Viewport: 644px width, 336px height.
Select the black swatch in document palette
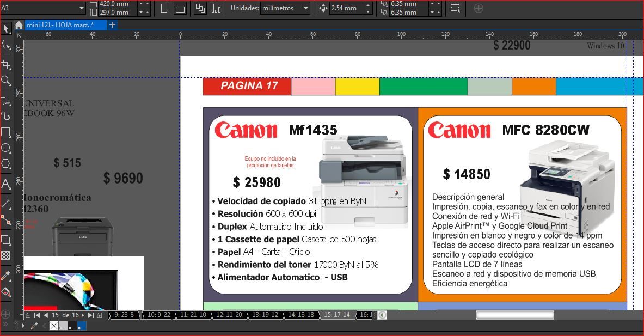click(x=72, y=326)
